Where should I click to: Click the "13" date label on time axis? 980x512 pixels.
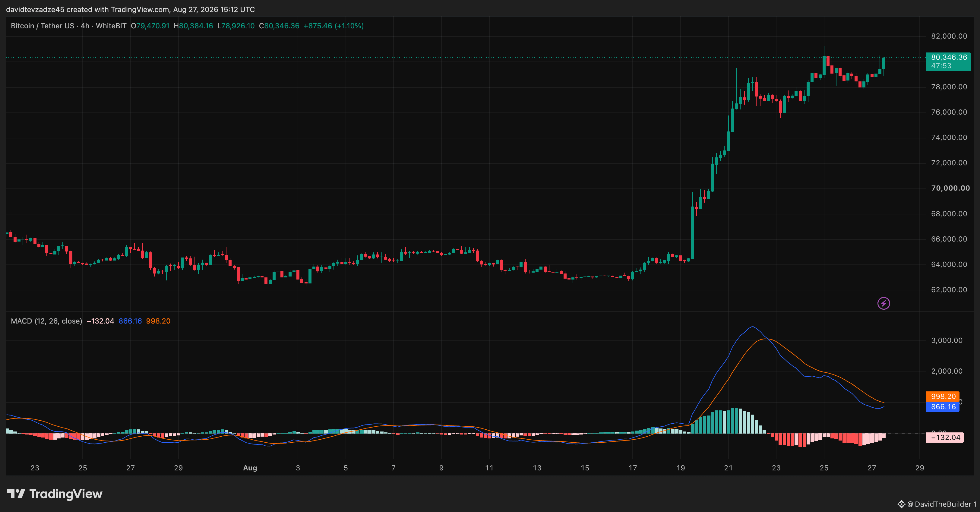pos(537,468)
